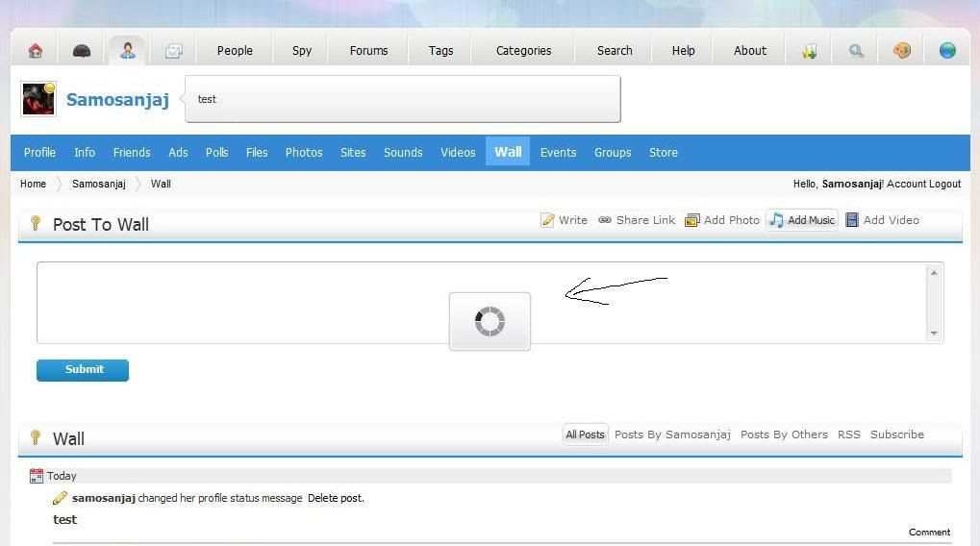Click the Logout link

tap(944, 184)
